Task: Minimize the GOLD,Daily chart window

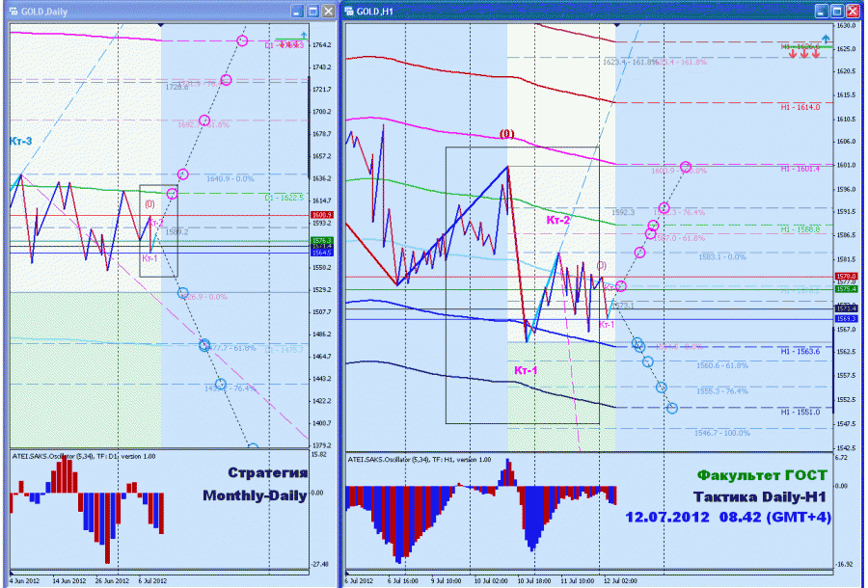Action: (297, 11)
